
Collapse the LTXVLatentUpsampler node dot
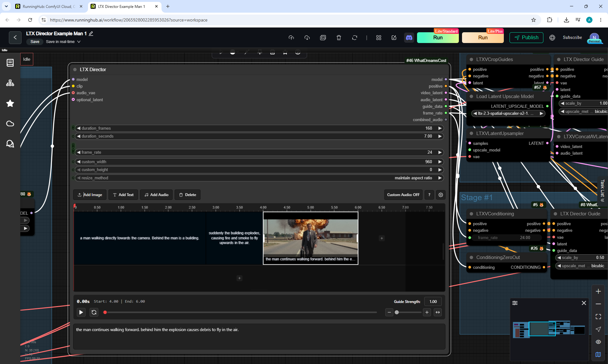[472, 133]
